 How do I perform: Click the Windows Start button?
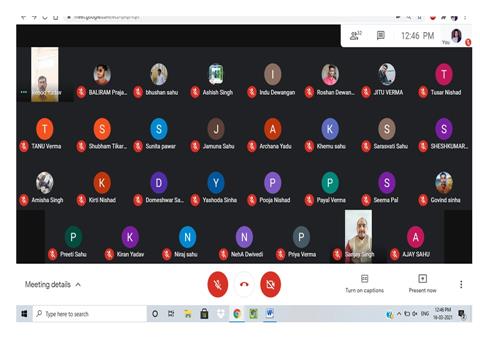click(x=24, y=314)
